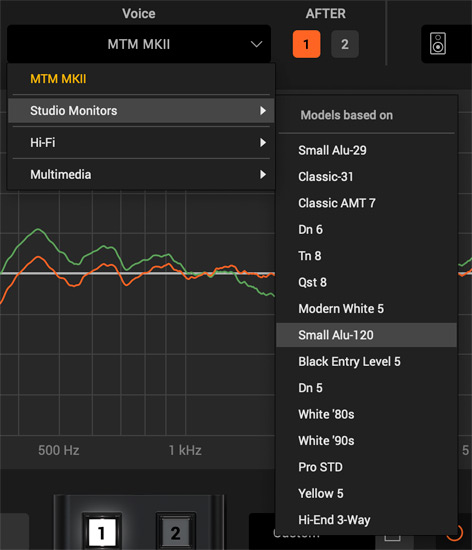The width and height of the screenshot is (472, 550).
Task: Pick Tn 8 speaker model
Action: (x=366, y=256)
